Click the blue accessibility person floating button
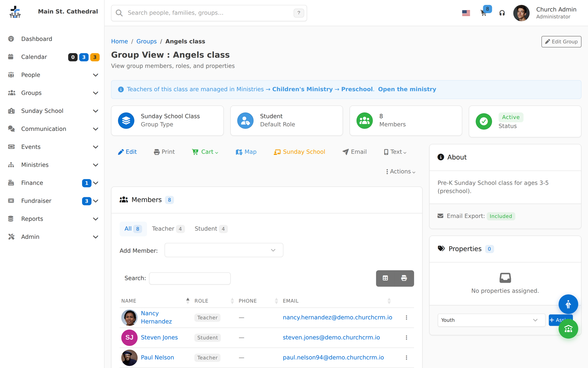The height and width of the screenshot is (368, 588). point(568,304)
